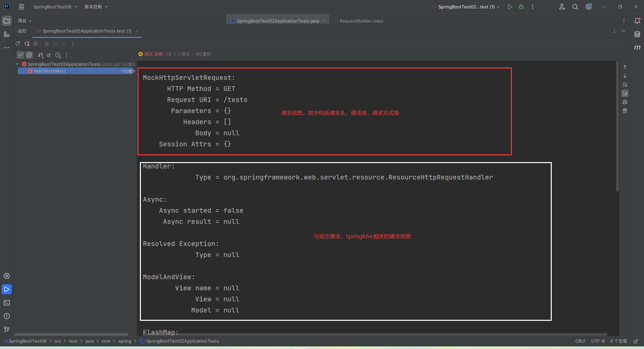644x349 pixels.
Task: Click SpringBootTest06 breadcrumb in status bar
Action: coord(25,341)
